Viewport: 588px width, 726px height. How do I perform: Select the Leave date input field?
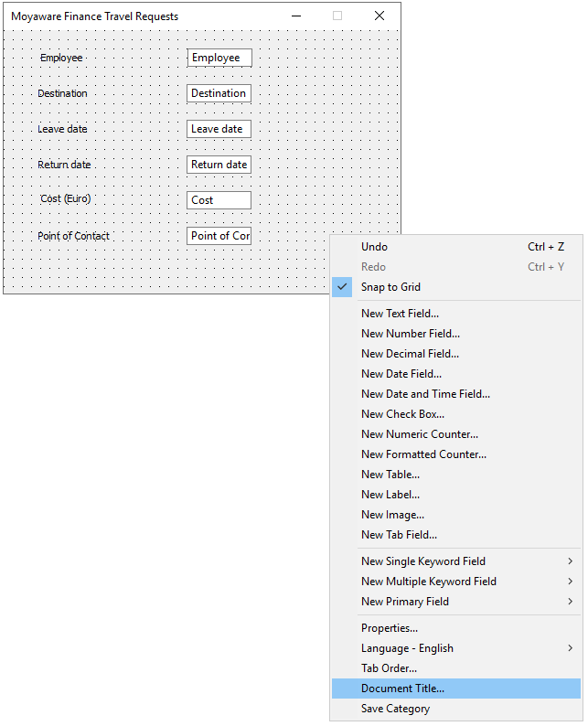click(x=219, y=129)
